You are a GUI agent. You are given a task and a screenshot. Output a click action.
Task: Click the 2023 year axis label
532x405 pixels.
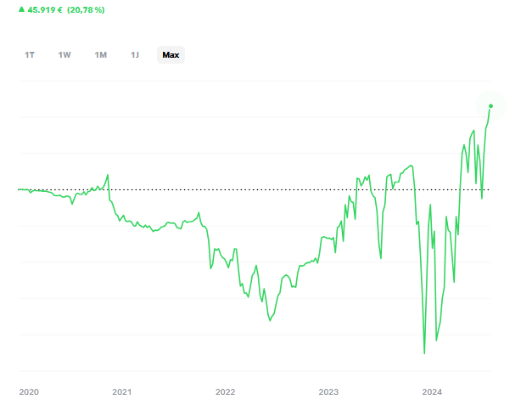(328, 391)
